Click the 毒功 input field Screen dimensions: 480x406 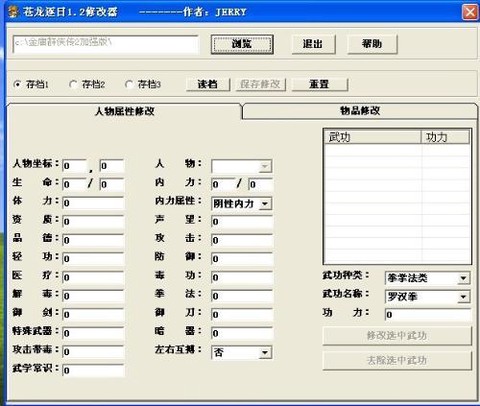click(x=242, y=278)
